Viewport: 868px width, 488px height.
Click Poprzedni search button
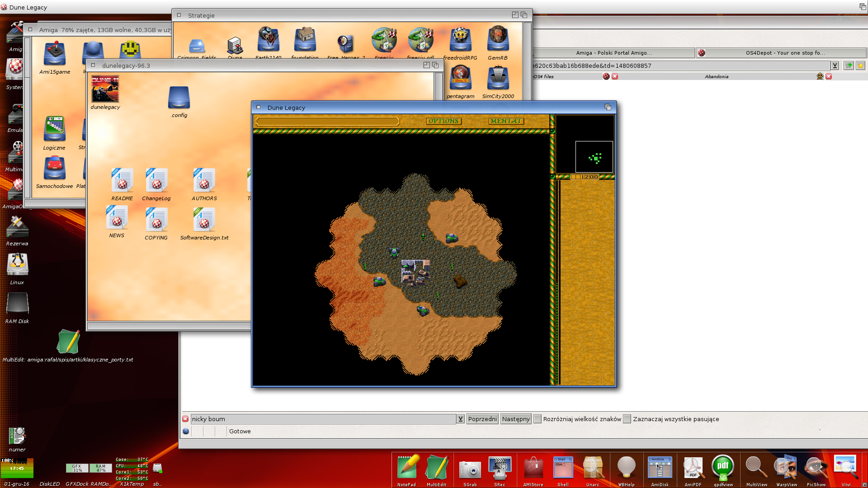point(482,419)
